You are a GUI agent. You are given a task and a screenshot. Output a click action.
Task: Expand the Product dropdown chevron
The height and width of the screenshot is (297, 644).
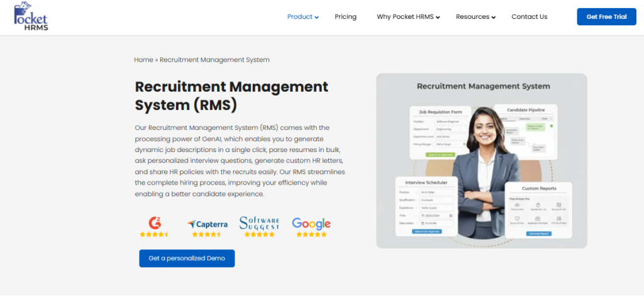point(317,18)
